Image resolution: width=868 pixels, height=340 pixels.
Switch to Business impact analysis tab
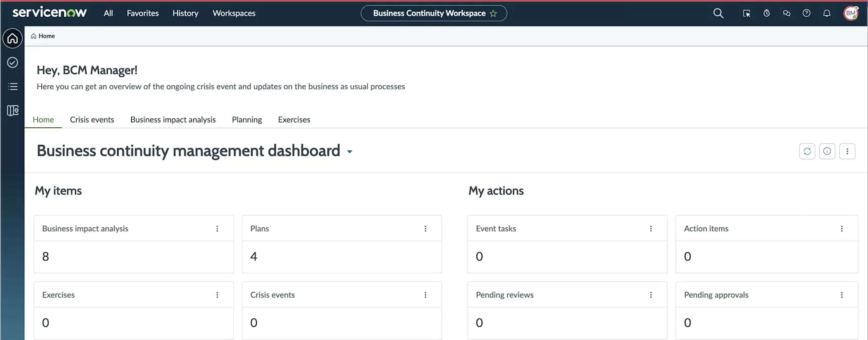[x=173, y=119]
